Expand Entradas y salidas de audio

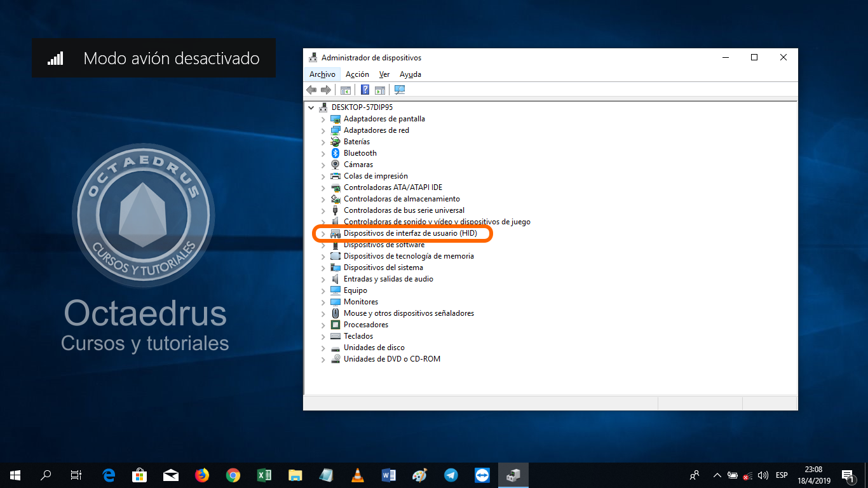(323, 279)
